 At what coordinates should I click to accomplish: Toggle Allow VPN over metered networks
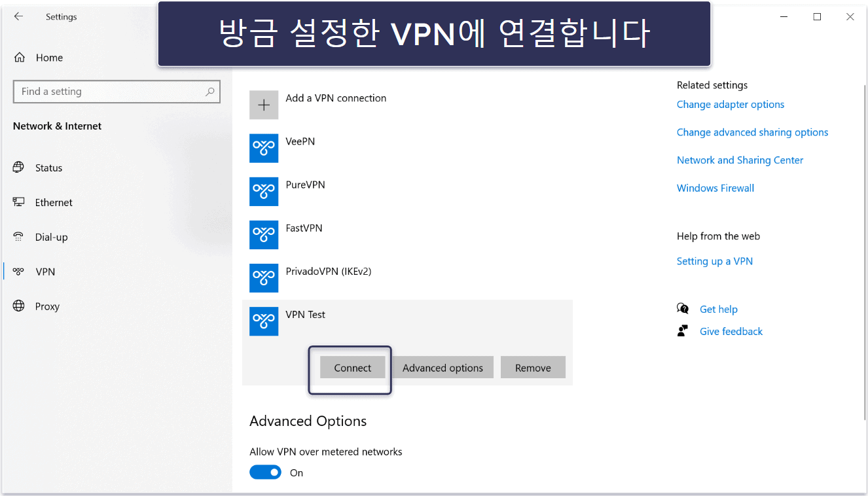pos(265,472)
